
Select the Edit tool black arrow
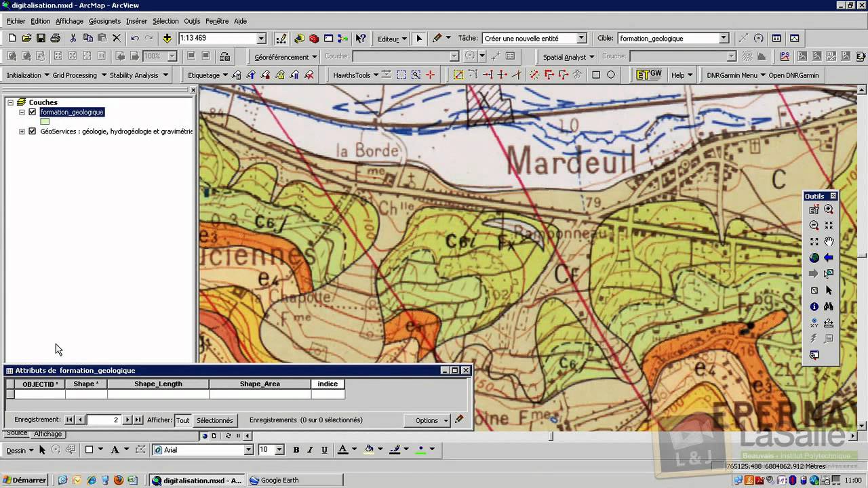click(419, 39)
